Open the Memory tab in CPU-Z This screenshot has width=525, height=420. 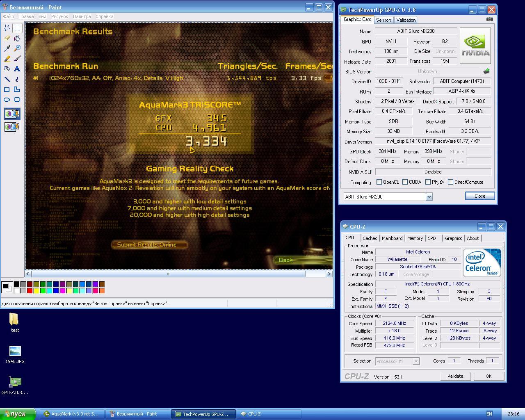pos(415,238)
